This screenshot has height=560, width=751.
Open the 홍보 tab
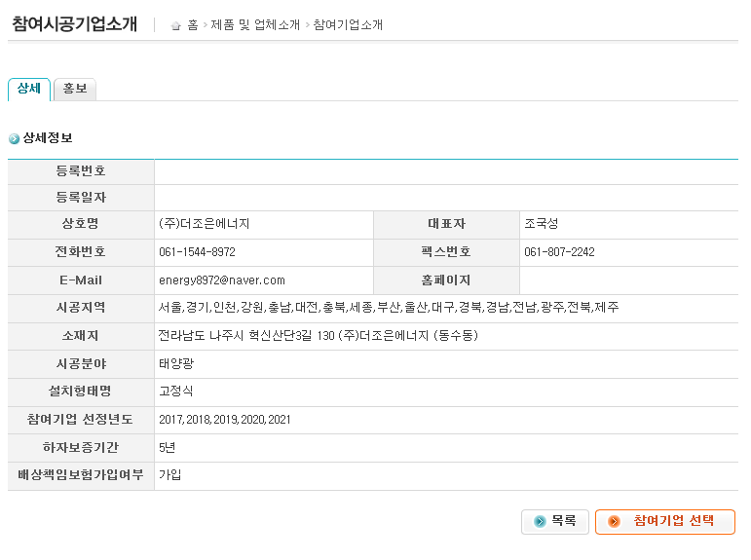coord(75,89)
